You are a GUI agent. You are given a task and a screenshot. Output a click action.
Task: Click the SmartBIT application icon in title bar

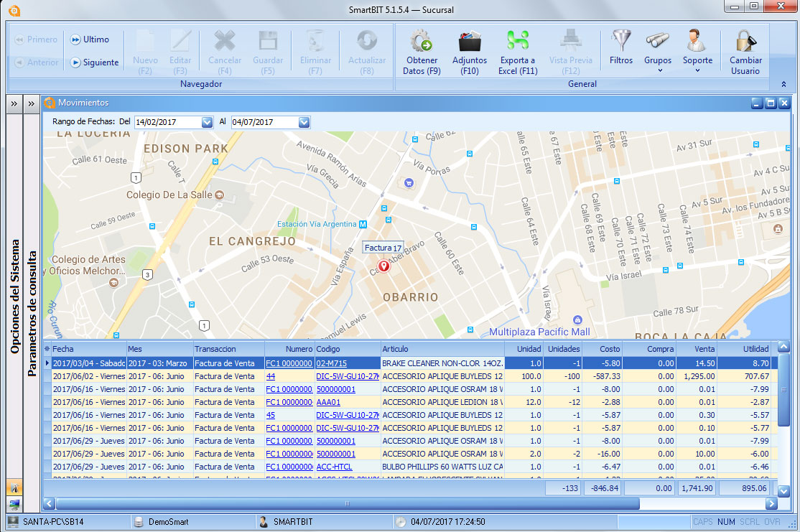pyautogui.click(x=14, y=10)
